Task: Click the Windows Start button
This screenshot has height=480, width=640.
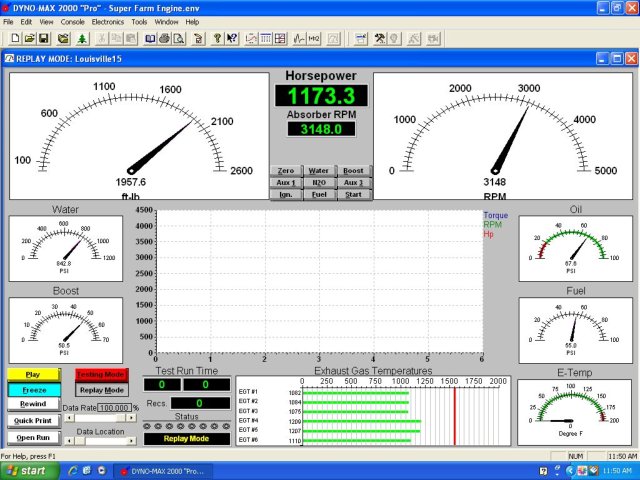Action: point(30,471)
